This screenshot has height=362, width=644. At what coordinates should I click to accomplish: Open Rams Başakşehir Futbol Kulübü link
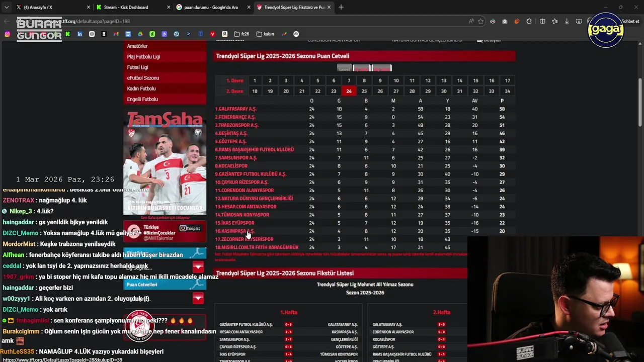coord(254,150)
